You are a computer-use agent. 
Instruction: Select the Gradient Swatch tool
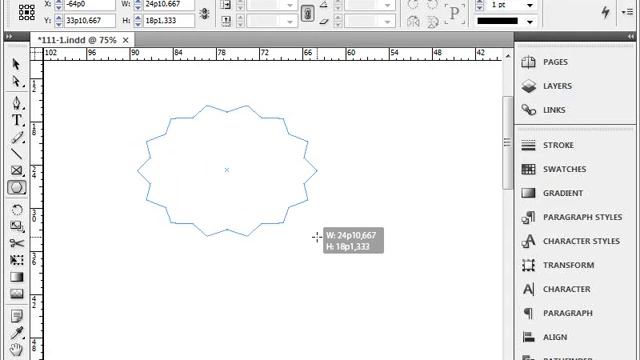(x=16, y=277)
